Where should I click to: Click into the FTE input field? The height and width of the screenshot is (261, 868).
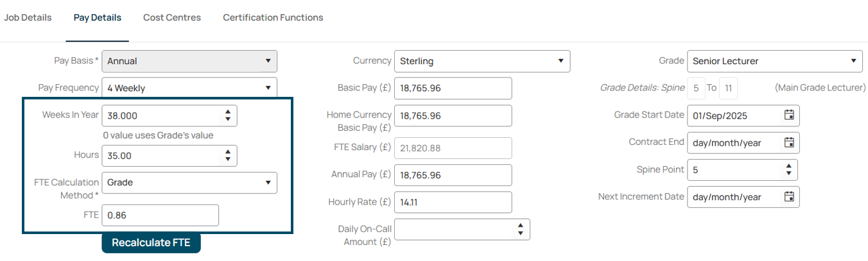tap(161, 215)
